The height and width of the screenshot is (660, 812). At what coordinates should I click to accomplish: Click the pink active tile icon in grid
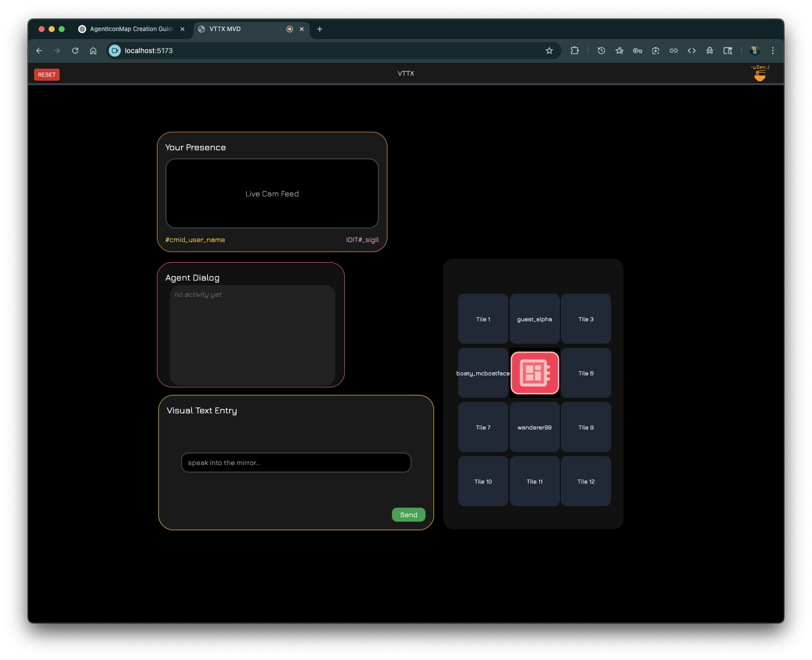tap(535, 373)
